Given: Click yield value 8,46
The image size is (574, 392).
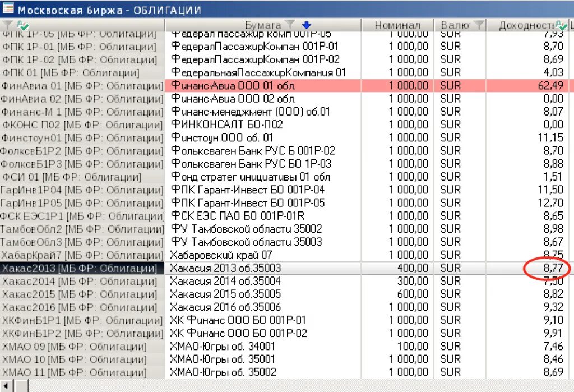Looking at the screenshot, I should pyautogui.click(x=553, y=359).
